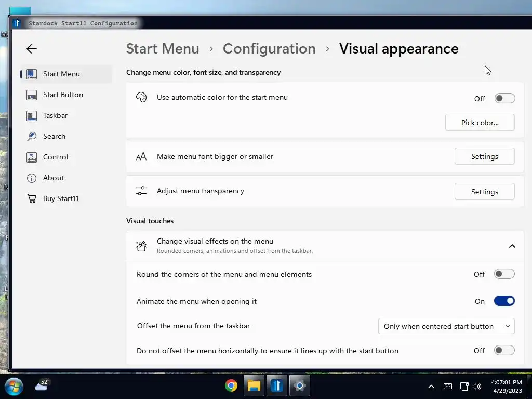Image resolution: width=532 pixels, height=399 pixels.
Task: Click the volume speaker tray icon
Action: (x=477, y=387)
